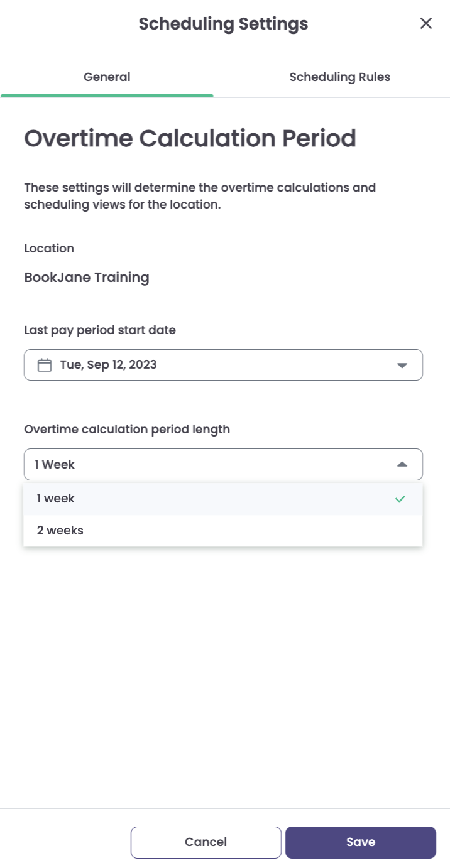This screenshot has width=450, height=868.
Task: Click the BookJane Training location name
Action: 87,278
